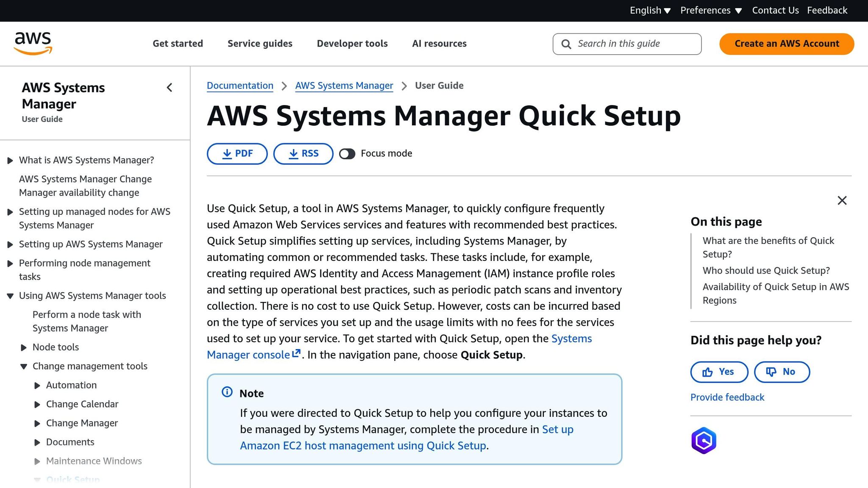Open the RSS feed button
Screen dimensions: 868x488
click(x=303, y=154)
